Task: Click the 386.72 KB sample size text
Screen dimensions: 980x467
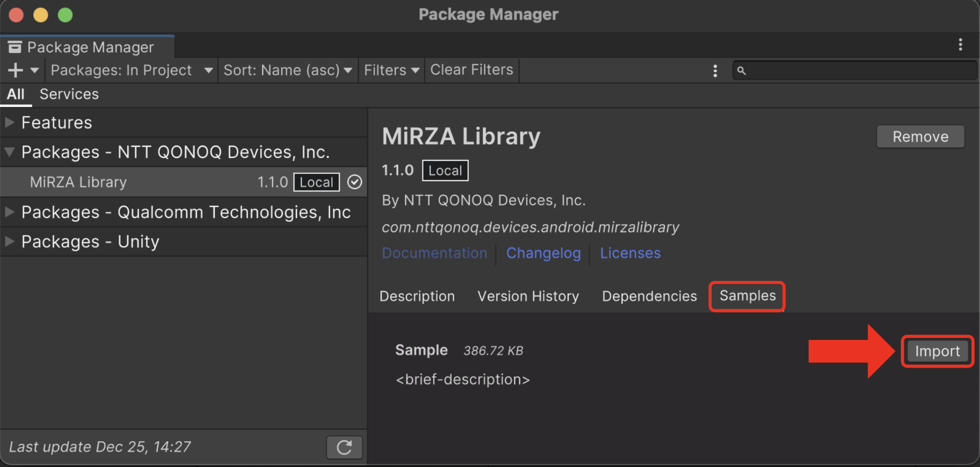Action: click(x=494, y=351)
